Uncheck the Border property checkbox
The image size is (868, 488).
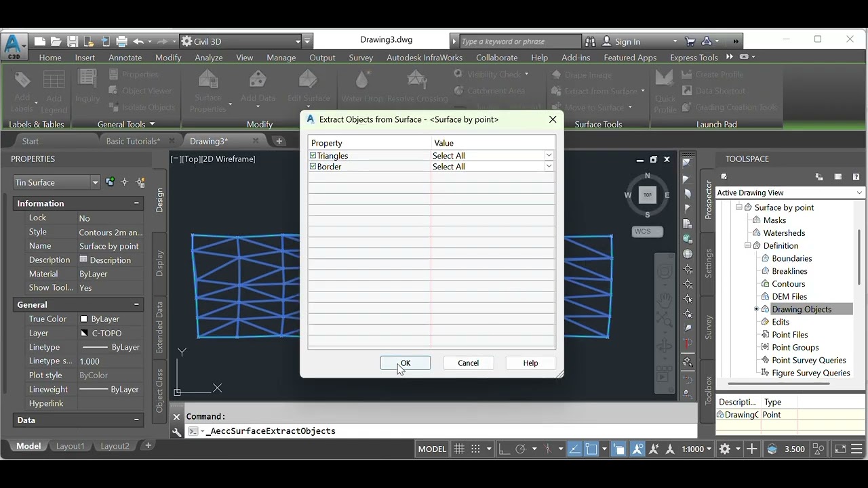313,166
